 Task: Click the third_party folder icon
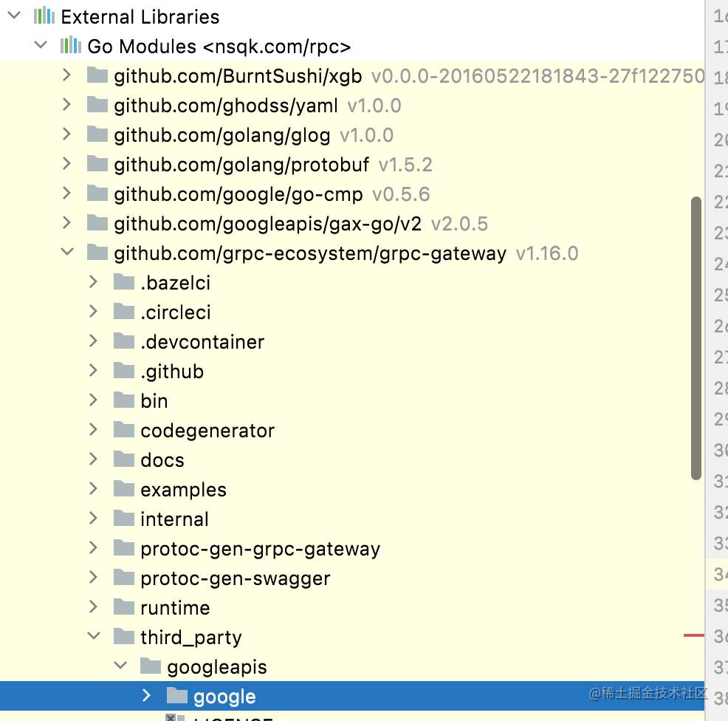click(x=124, y=636)
